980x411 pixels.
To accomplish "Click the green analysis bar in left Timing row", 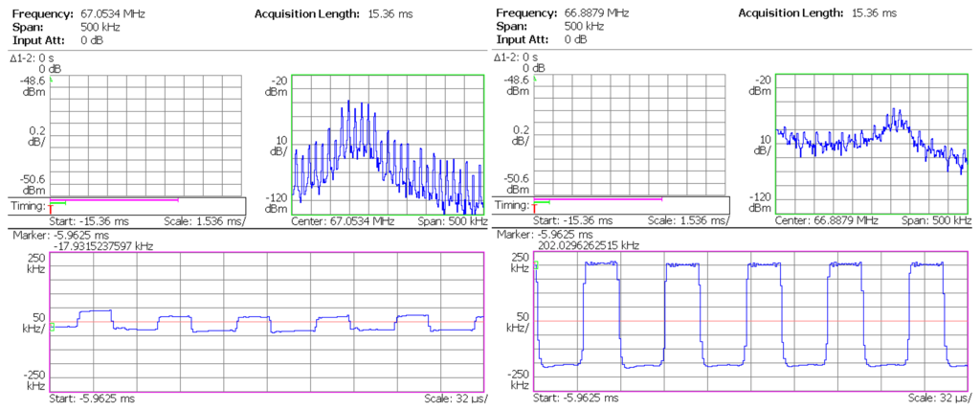I will point(58,203).
